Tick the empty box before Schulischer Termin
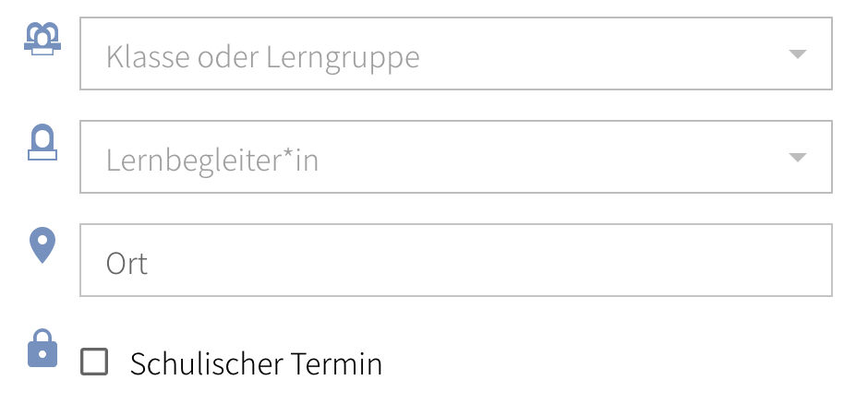 point(94,362)
